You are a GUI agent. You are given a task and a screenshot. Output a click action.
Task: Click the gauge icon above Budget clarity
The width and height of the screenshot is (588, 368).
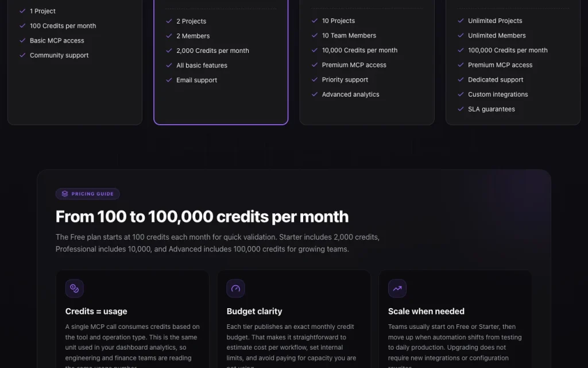coord(235,289)
